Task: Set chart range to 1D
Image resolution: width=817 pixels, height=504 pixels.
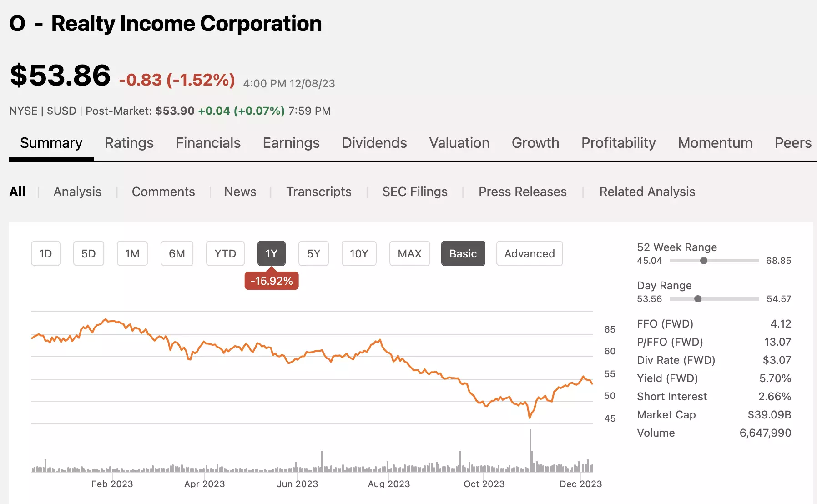Action: 45,253
